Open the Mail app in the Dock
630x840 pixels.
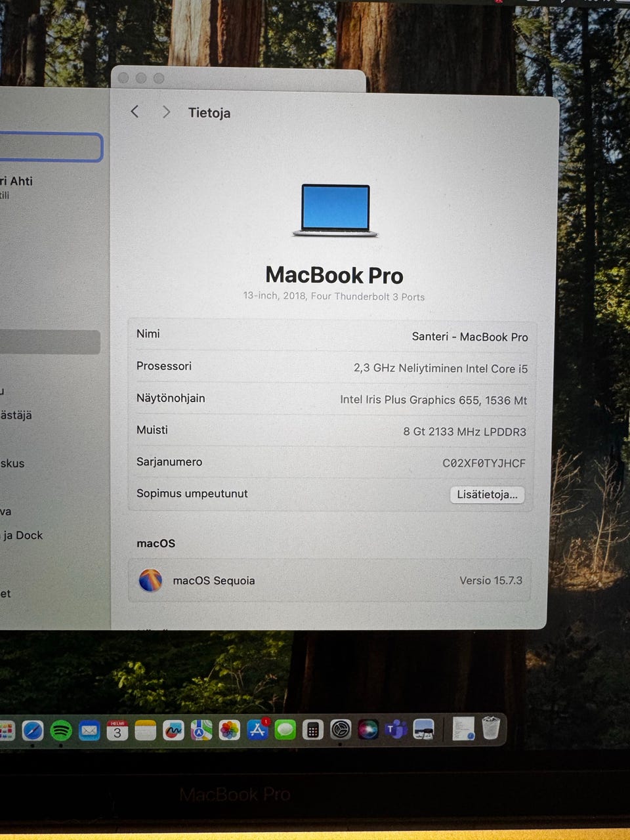point(89,730)
